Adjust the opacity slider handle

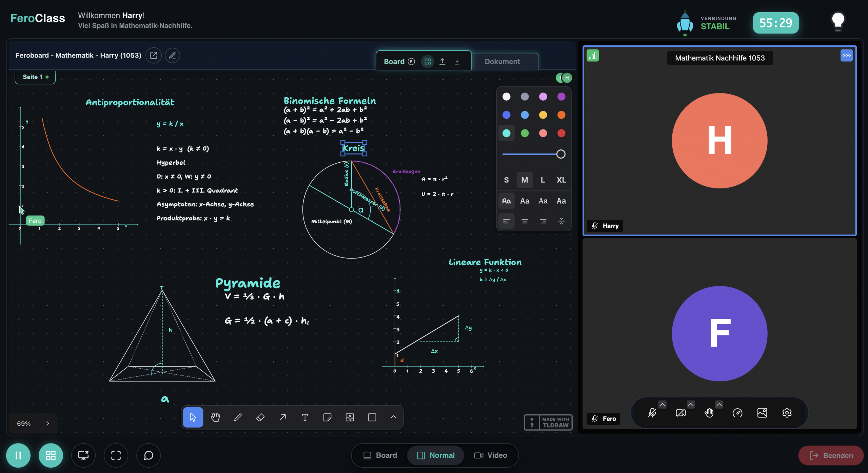561,154
